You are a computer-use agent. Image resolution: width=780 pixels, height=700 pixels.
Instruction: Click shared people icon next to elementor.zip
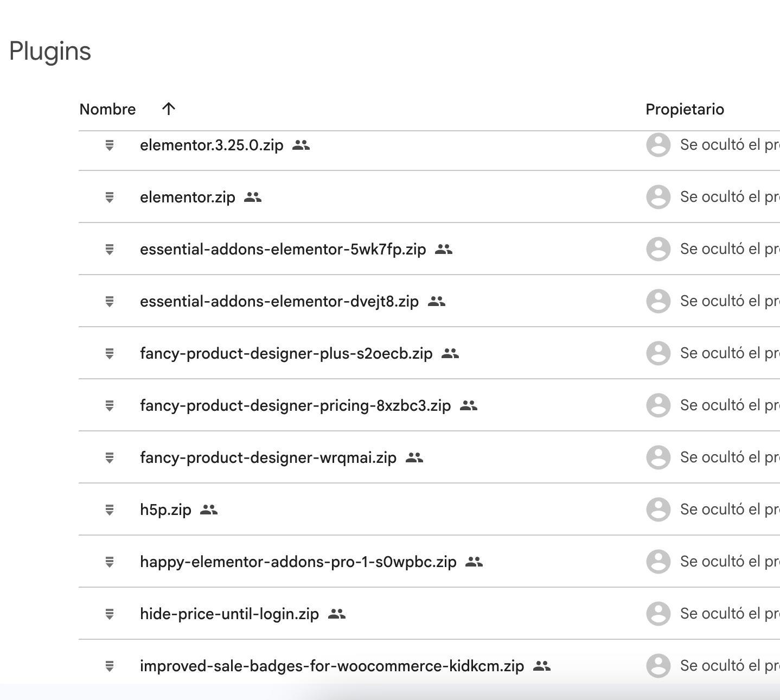[x=253, y=198]
